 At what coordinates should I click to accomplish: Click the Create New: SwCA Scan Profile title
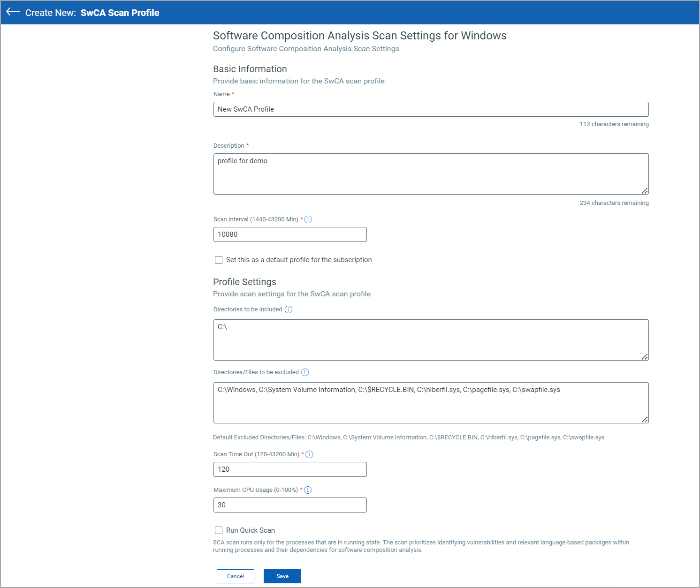click(x=93, y=13)
